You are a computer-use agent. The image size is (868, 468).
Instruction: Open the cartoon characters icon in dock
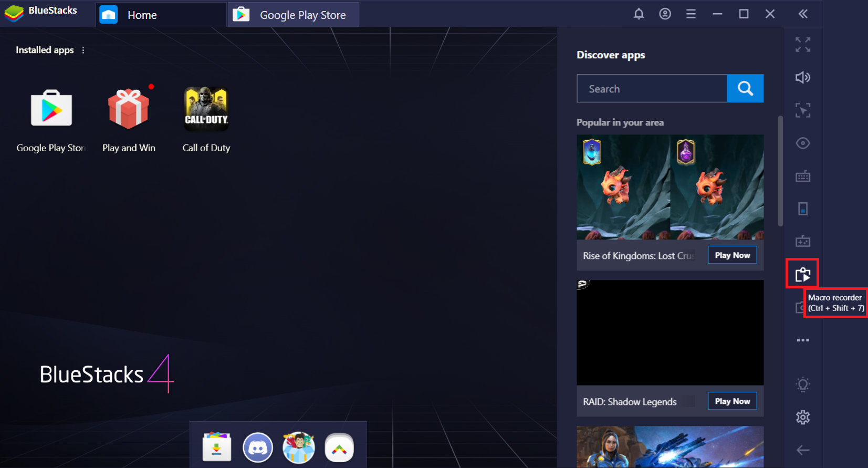(x=298, y=447)
